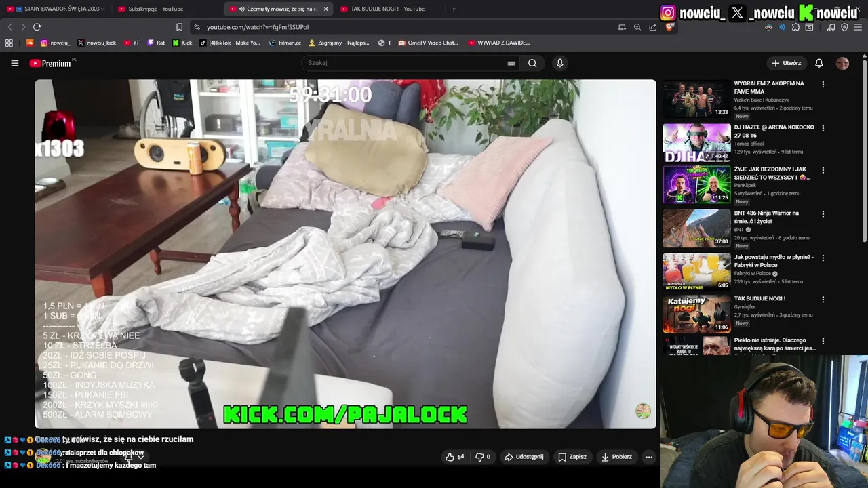Open the TikTok - Make Yo... bookmark
The width and height of the screenshot is (868, 488).
(x=230, y=43)
